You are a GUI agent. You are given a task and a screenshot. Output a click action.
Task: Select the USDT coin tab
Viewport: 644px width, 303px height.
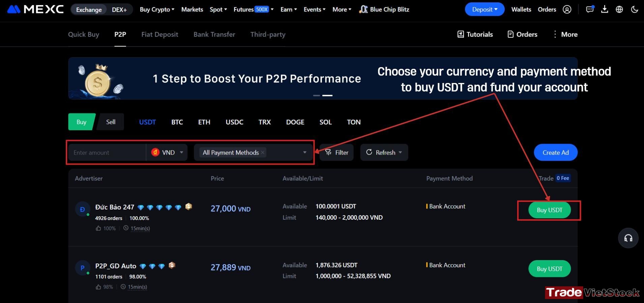pyautogui.click(x=147, y=122)
